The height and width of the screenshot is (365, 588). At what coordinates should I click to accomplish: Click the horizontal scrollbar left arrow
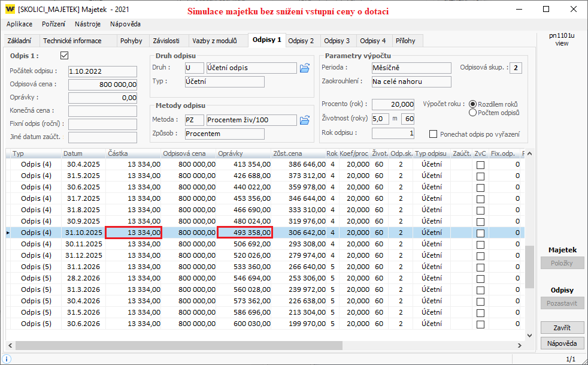coord(10,346)
